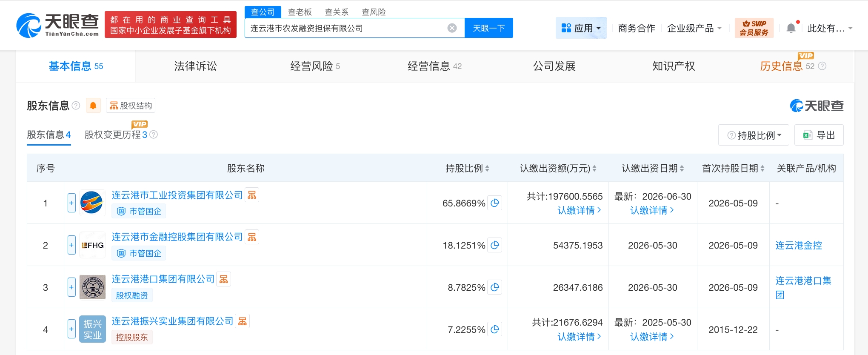The image size is (868, 355).
Task: Open the 企业级产品 dropdown
Action: (694, 28)
